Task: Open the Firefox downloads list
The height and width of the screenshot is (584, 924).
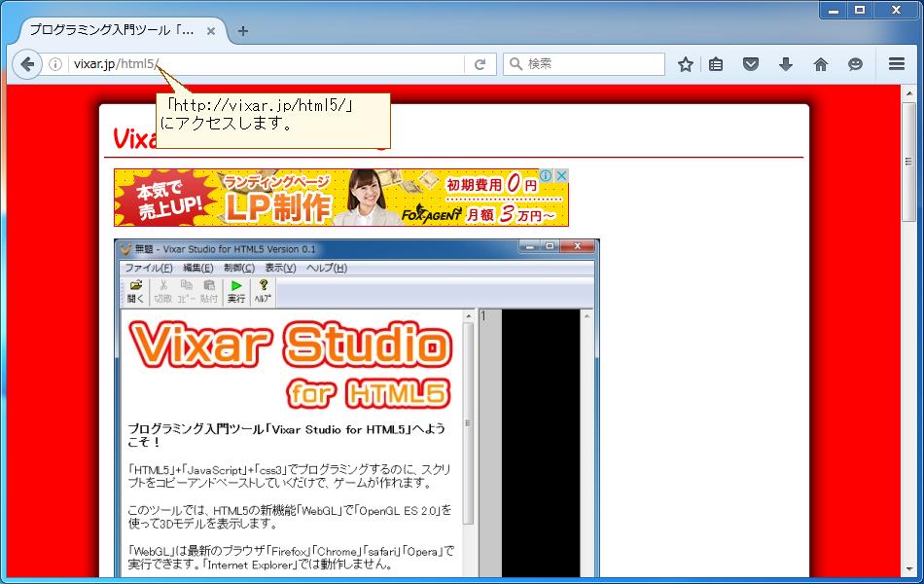Action: [785, 63]
